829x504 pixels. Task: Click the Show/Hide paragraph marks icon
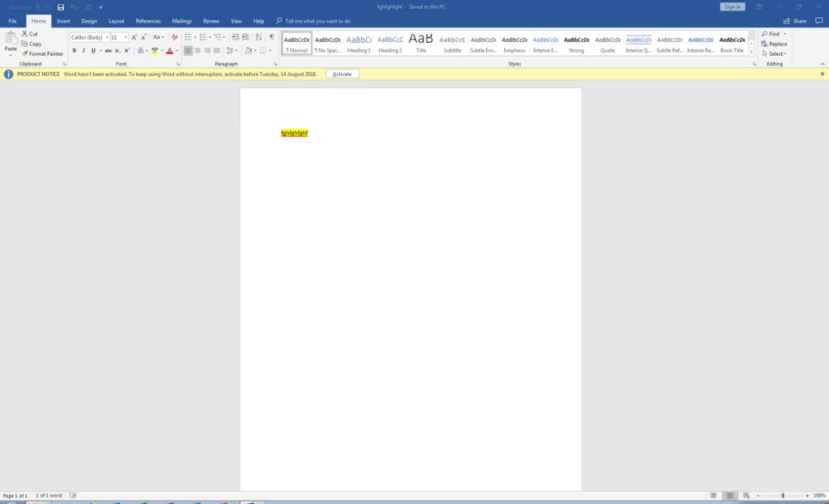click(271, 37)
